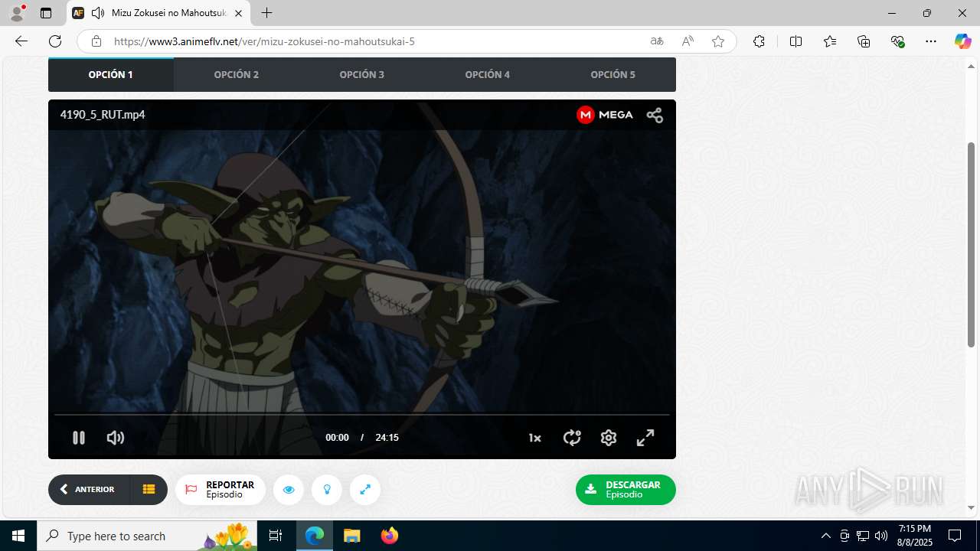Close the Mizu Zokusei tab
The height and width of the screenshot is (551, 980).
[238, 13]
